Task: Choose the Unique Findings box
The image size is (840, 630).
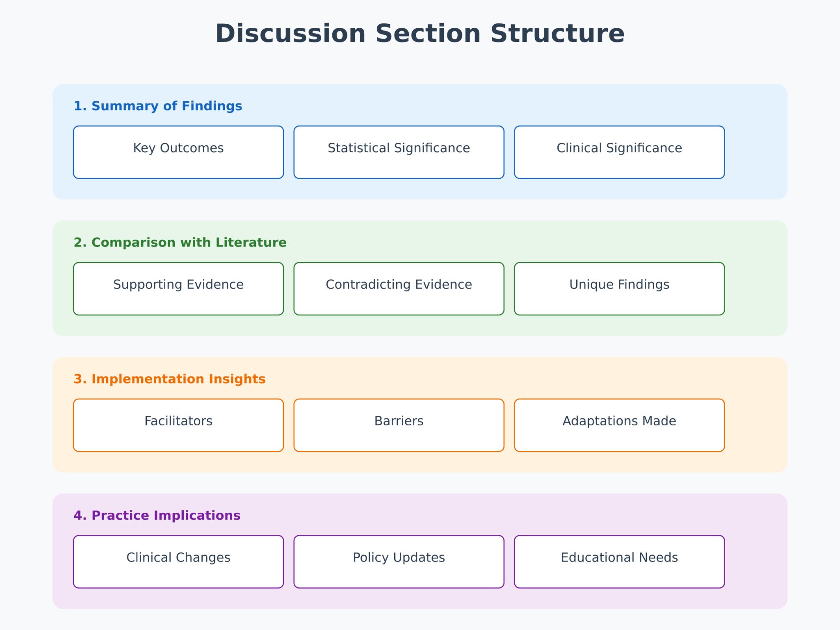Action: click(619, 289)
